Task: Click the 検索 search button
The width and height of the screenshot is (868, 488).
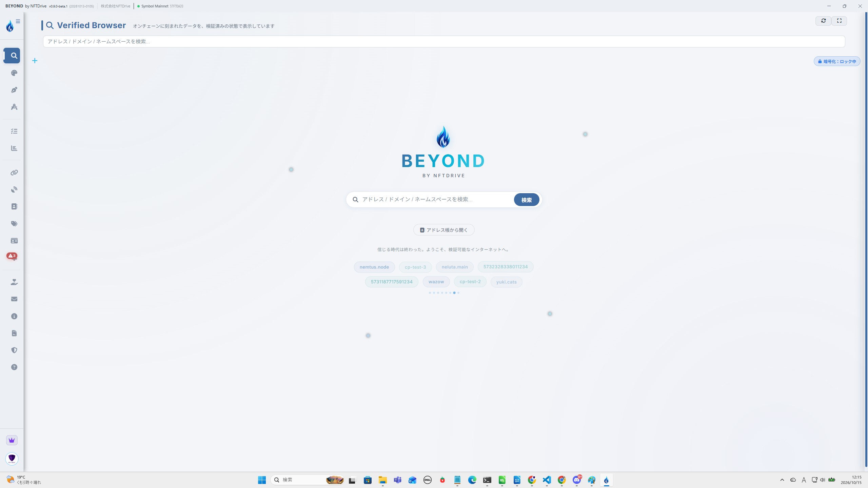Action: coord(526,200)
